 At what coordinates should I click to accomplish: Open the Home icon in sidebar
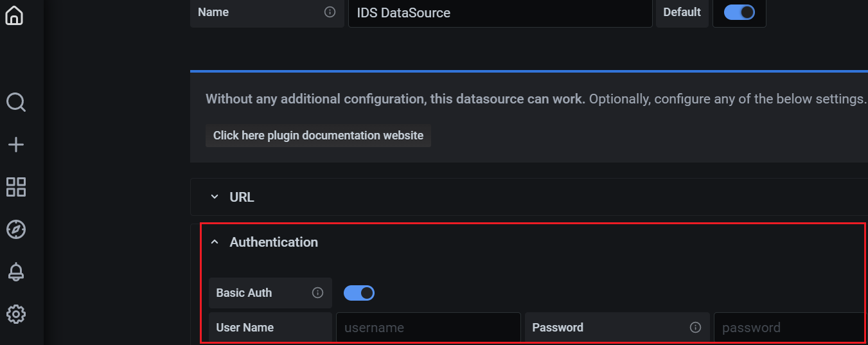[14, 15]
